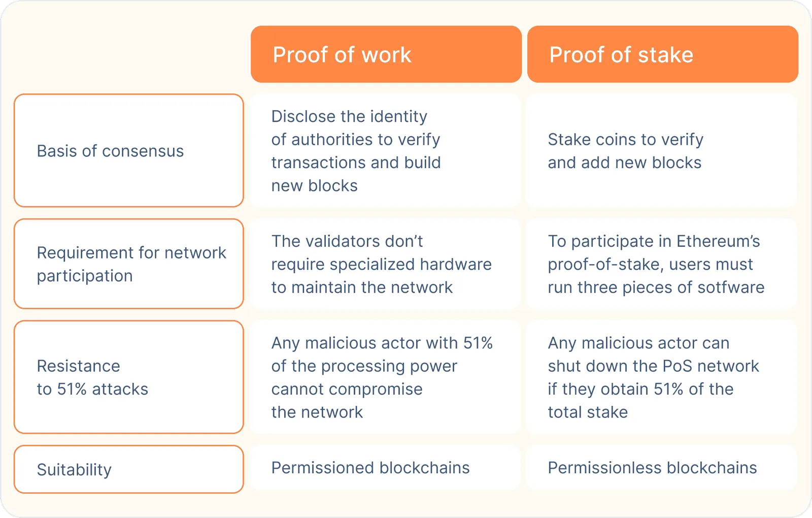Select the Requirement for network participation label
812x518 pixels.
point(129,264)
